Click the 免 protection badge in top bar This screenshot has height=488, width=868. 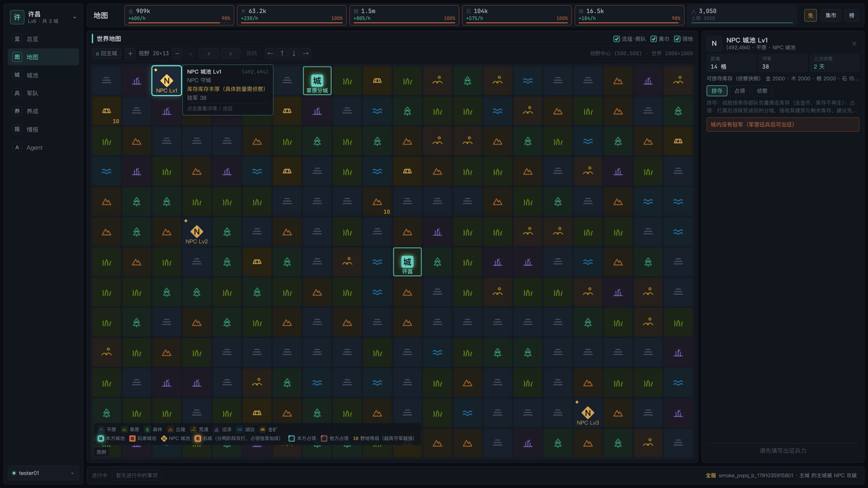click(x=811, y=15)
